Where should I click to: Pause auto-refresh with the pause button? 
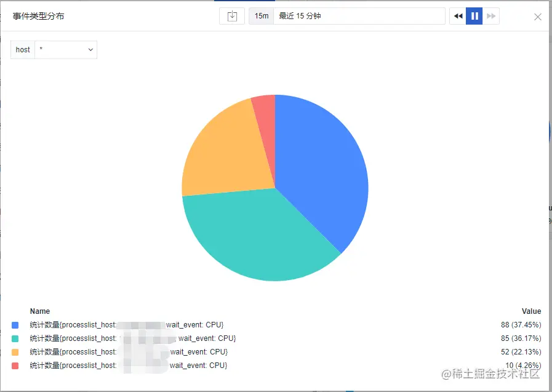[474, 16]
